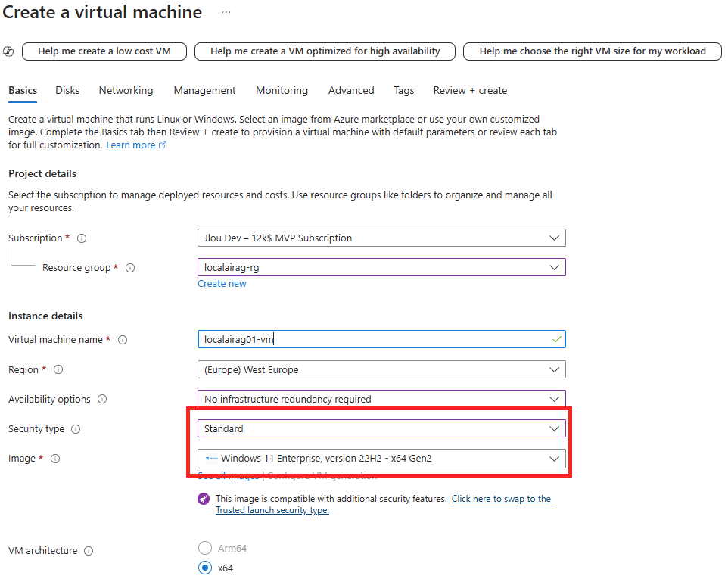Open the ellipsis menu beside the page title
Image resolution: width=728 pixels, height=582 pixels.
coord(226,12)
